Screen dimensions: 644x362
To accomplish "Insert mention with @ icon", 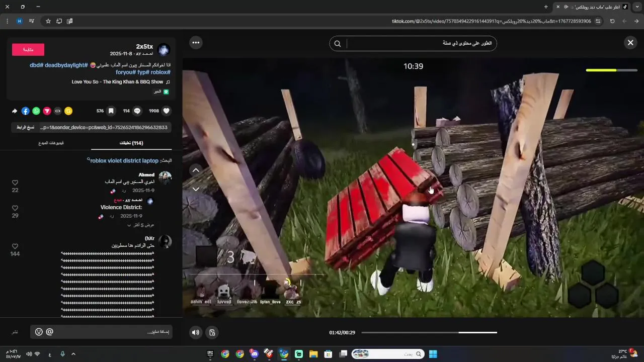I will [49, 332].
